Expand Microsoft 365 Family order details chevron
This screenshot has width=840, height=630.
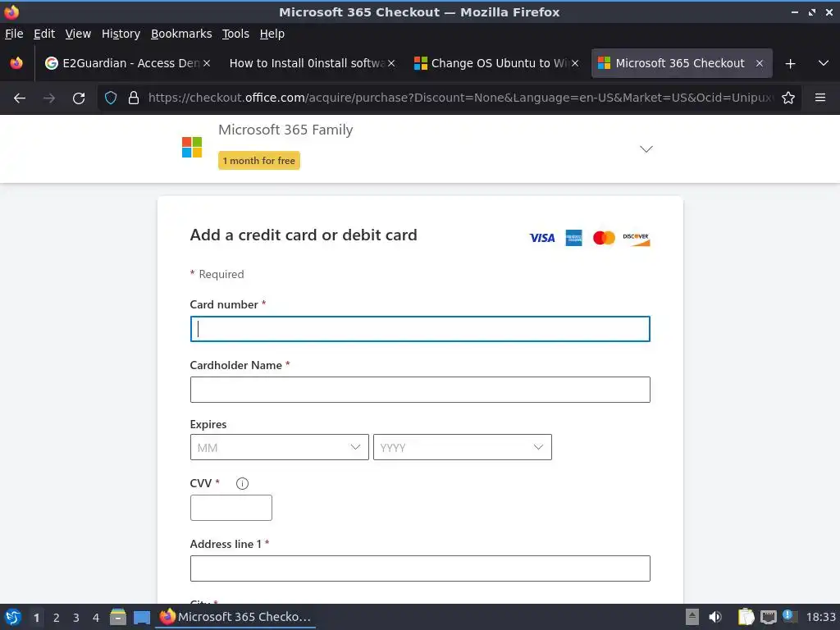coord(646,149)
